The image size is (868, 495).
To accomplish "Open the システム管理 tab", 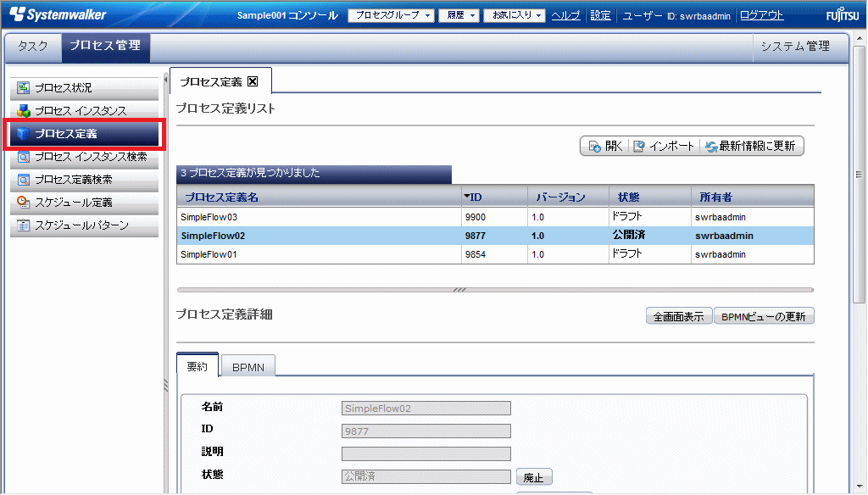I will point(795,47).
